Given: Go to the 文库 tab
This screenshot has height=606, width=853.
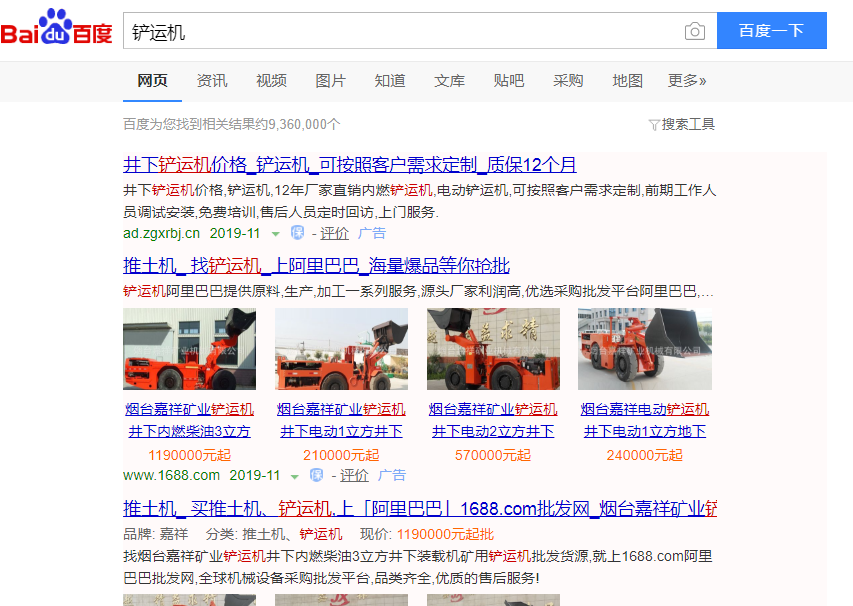Looking at the screenshot, I should (x=449, y=81).
